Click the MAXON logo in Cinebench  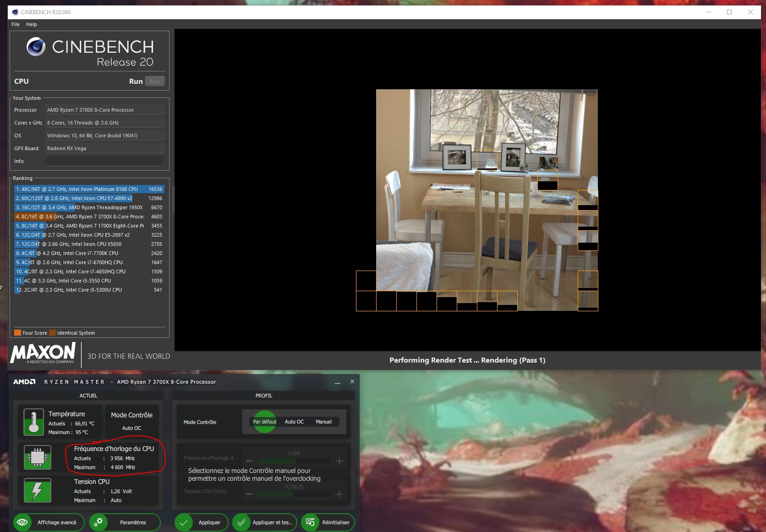tap(43, 353)
